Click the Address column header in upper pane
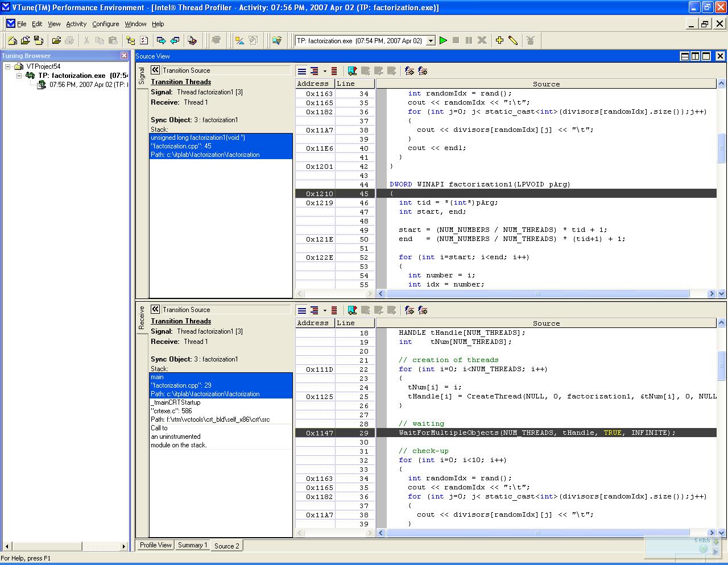This screenshot has height=565, width=728. click(313, 84)
